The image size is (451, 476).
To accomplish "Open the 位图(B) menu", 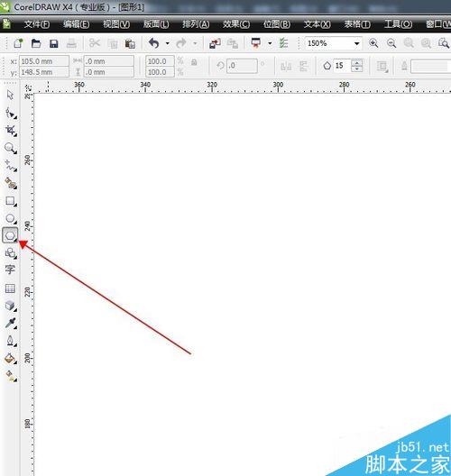I will pos(277,24).
